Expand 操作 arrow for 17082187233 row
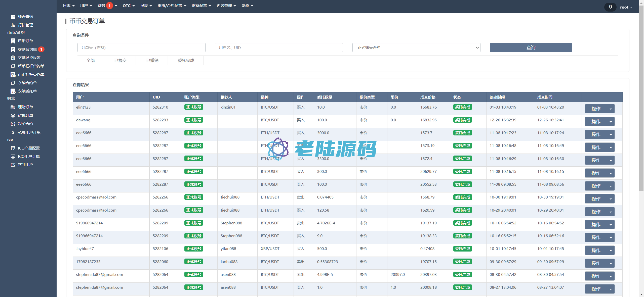Image resolution: width=644 pixels, height=297 pixels. (611, 263)
